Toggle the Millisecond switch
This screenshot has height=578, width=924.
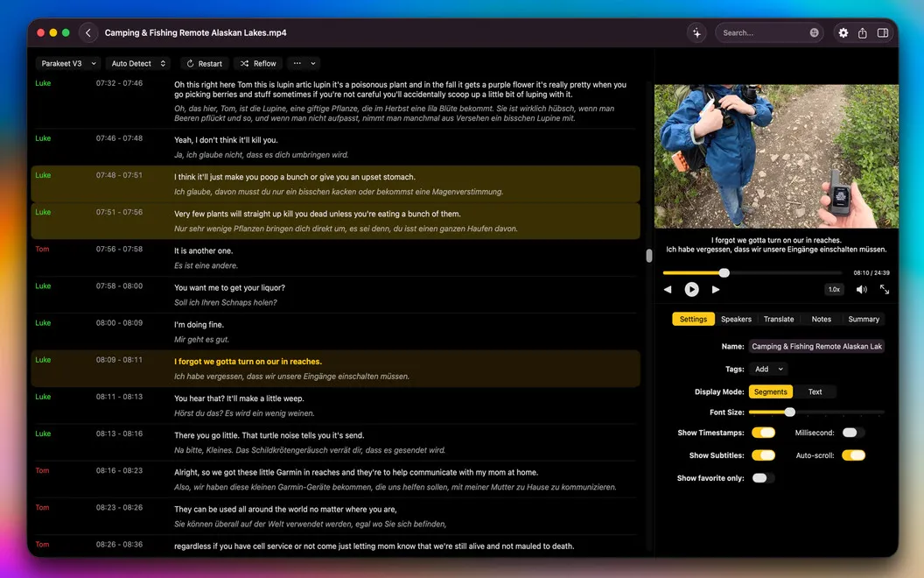pos(853,433)
